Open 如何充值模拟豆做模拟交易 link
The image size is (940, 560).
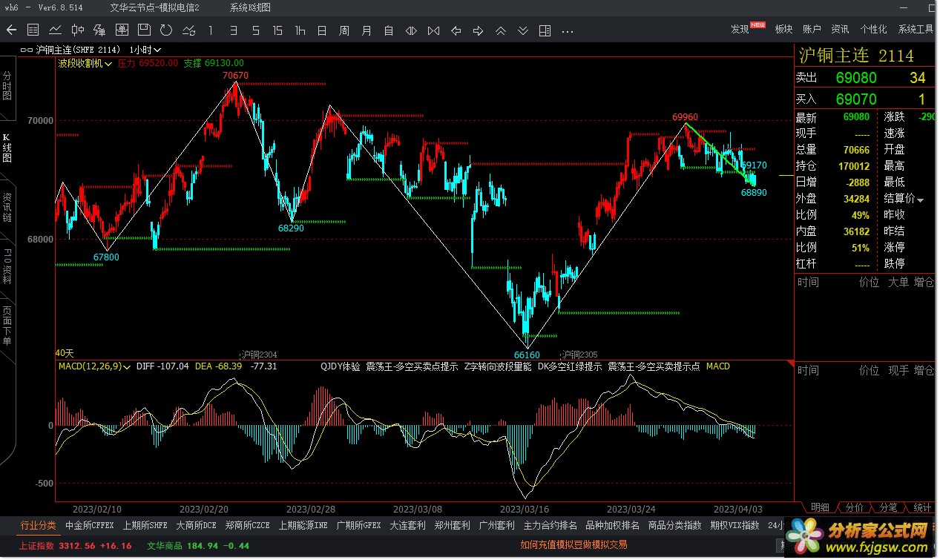(573, 545)
